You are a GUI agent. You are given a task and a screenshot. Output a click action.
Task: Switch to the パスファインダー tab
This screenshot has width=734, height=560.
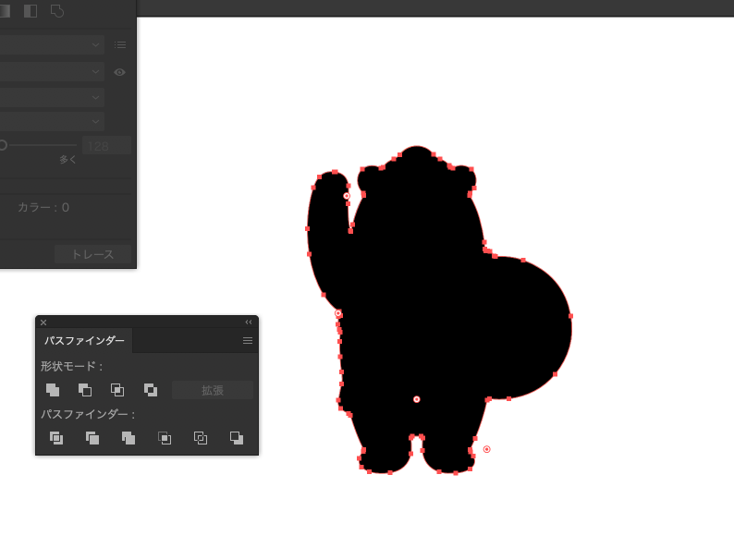click(x=84, y=341)
